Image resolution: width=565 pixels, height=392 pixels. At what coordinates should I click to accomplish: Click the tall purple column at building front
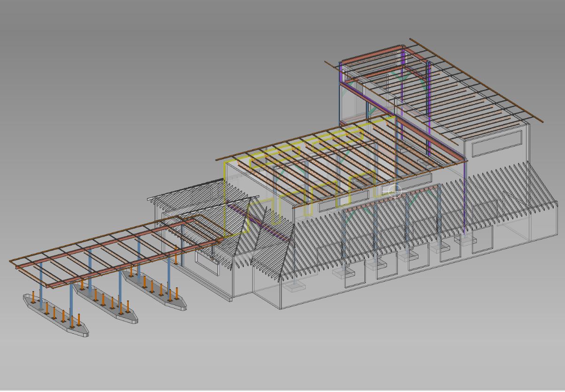pyautogui.click(x=464, y=197)
